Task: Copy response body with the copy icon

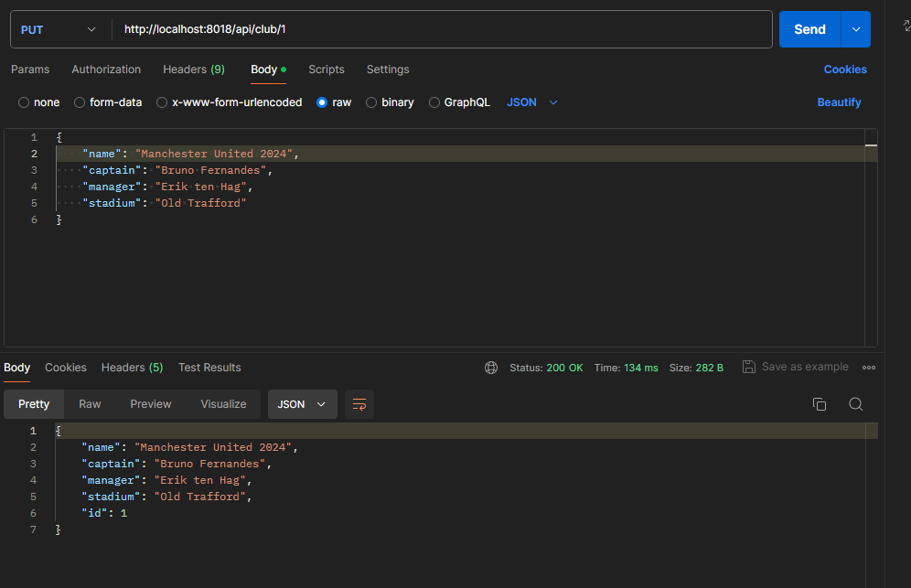Action: tap(820, 404)
